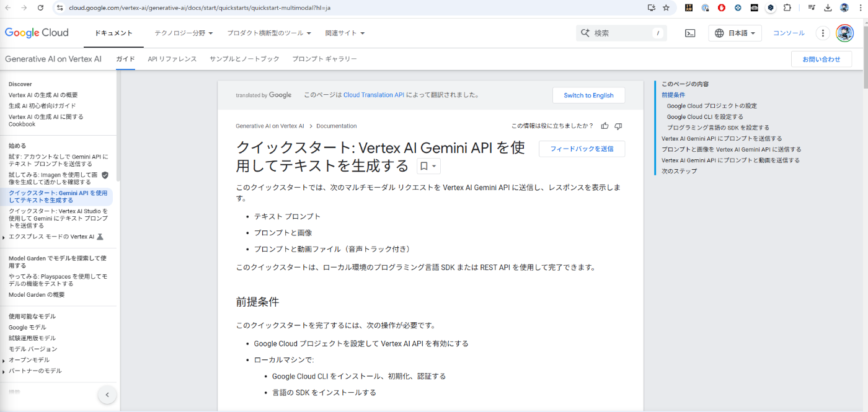Jump to Google Cloud プロジェクトの設定 in contents
The image size is (868, 412).
pos(712,106)
